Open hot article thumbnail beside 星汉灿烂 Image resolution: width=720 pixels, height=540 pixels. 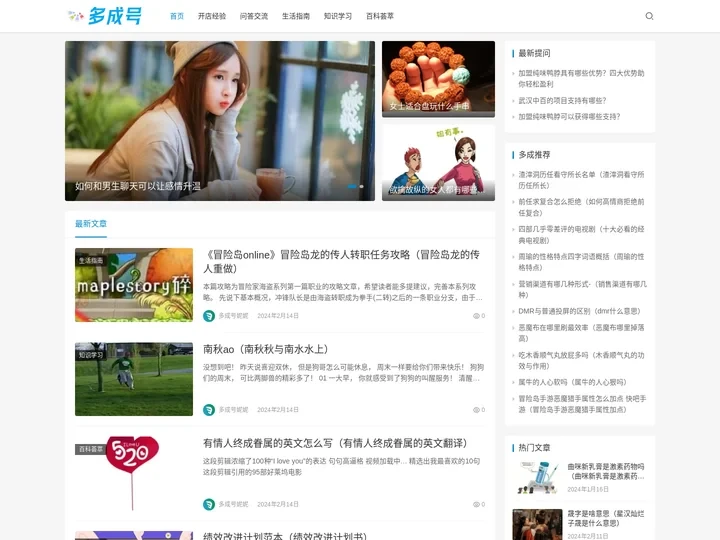tap(537, 524)
